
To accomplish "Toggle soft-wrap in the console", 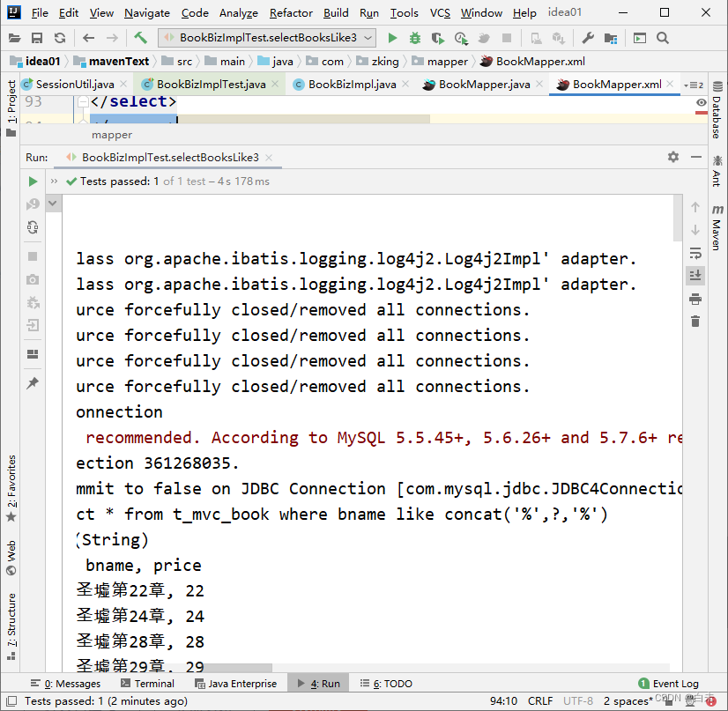I will pyautogui.click(x=695, y=254).
